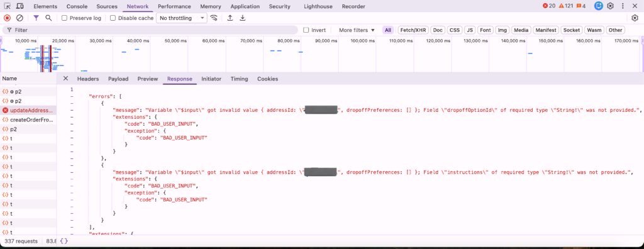
Task: Filter requests by Font type
Action: (x=486, y=30)
